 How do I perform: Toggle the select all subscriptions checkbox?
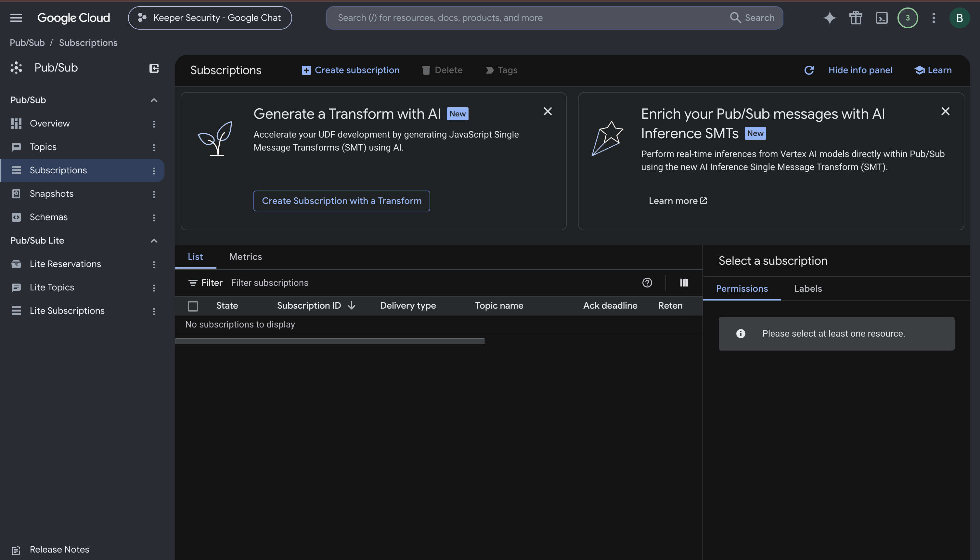tap(193, 306)
